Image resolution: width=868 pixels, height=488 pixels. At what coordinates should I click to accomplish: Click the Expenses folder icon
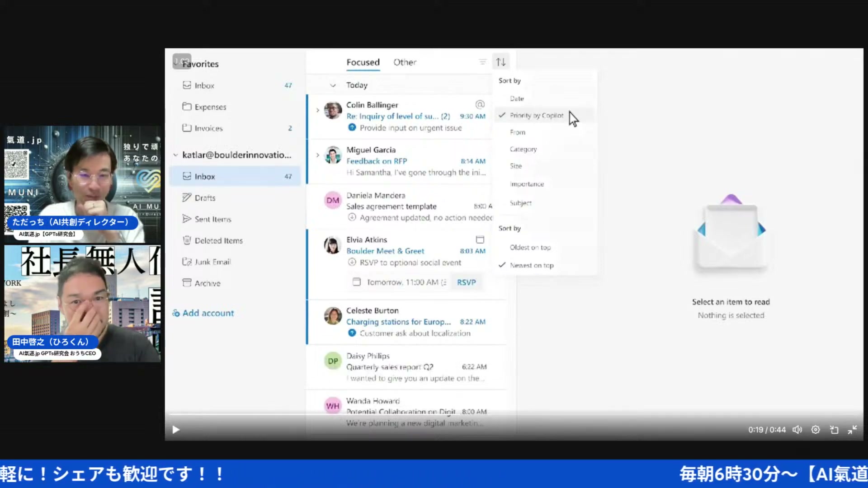[187, 106]
